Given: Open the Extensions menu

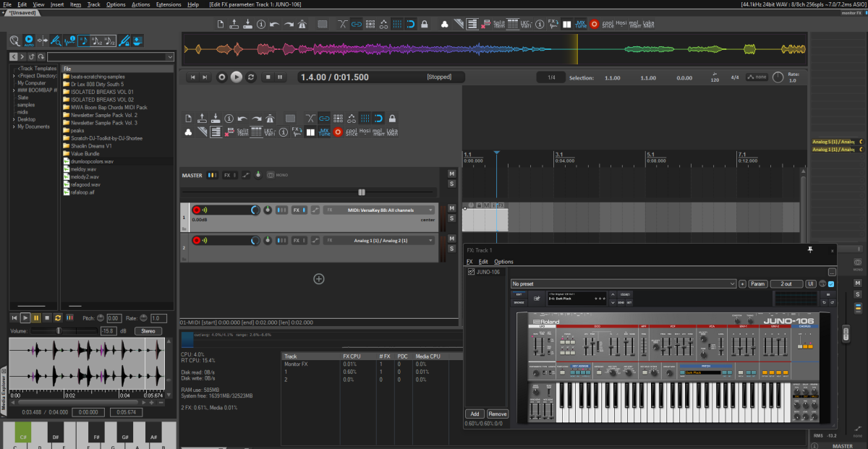Looking at the screenshot, I should 169,4.
